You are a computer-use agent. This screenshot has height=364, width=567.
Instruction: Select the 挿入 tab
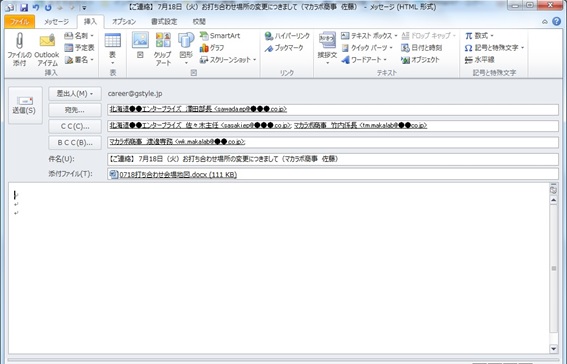click(x=90, y=22)
